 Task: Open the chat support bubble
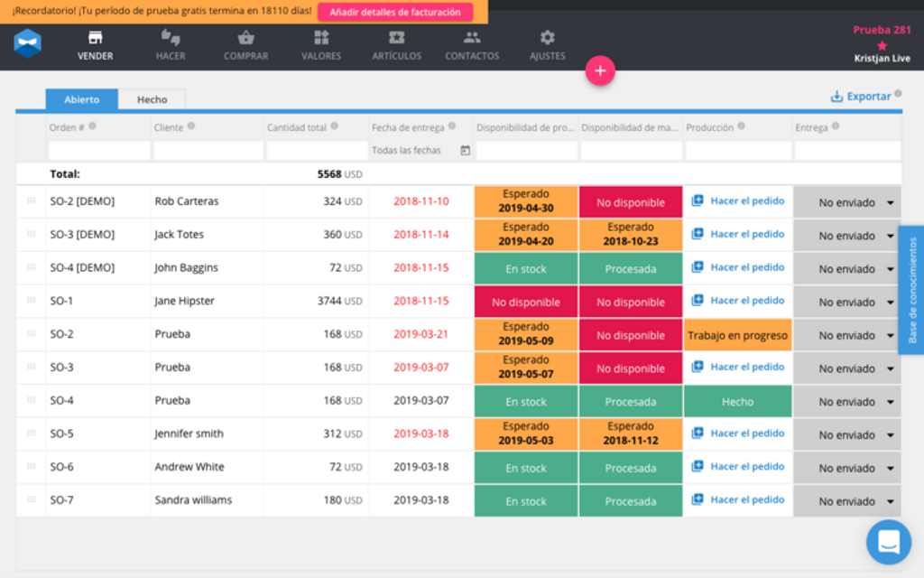pos(889,542)
